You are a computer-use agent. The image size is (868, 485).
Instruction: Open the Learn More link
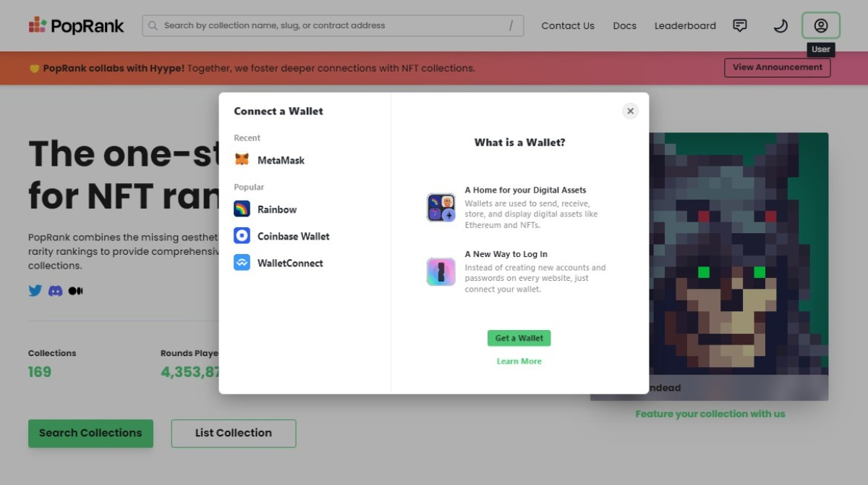click(519, 361)
